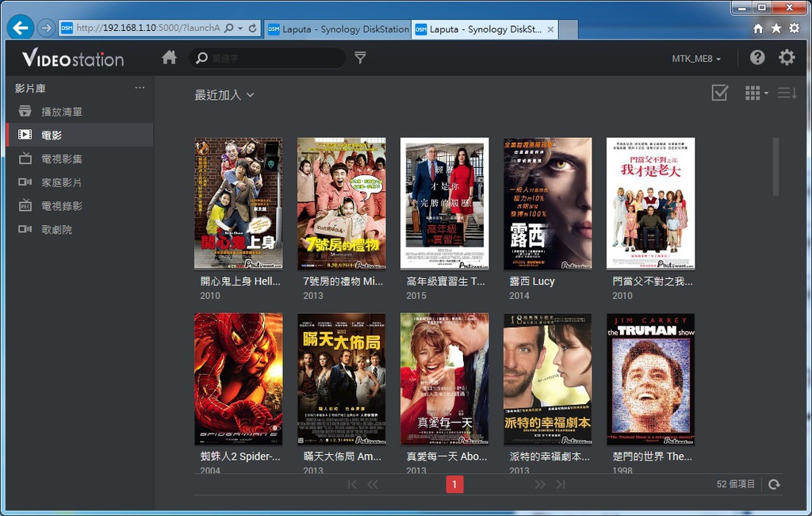Open browser home icon

(x=758, y=29)
